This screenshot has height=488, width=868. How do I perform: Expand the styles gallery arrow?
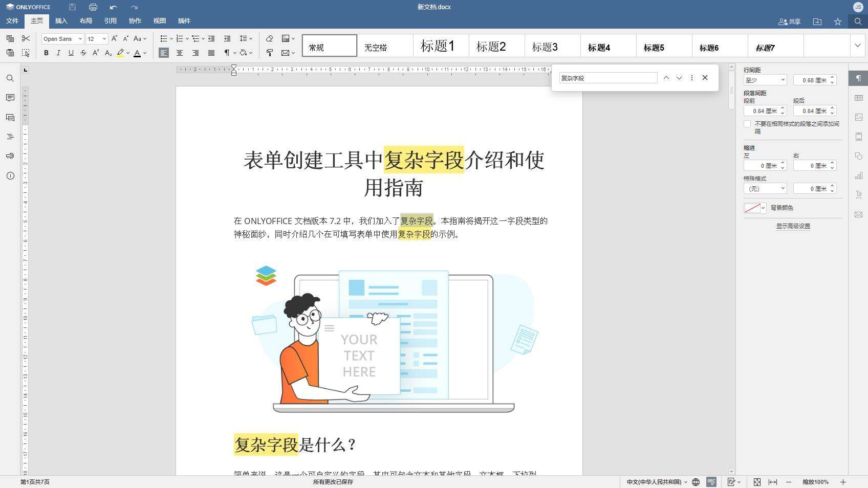[x=858, y=46]
